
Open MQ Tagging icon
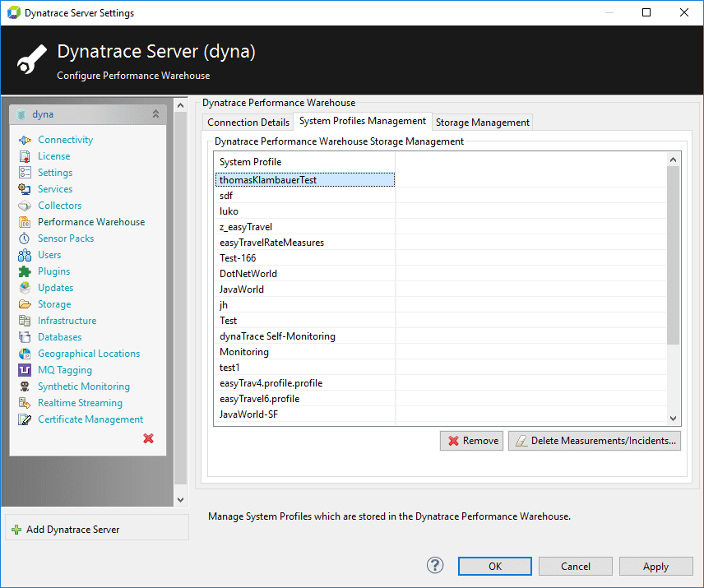coord(25,370)
